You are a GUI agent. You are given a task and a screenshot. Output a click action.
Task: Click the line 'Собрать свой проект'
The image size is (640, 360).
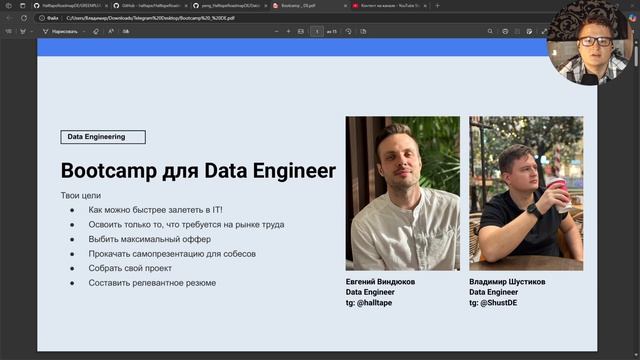click(130, 268)
